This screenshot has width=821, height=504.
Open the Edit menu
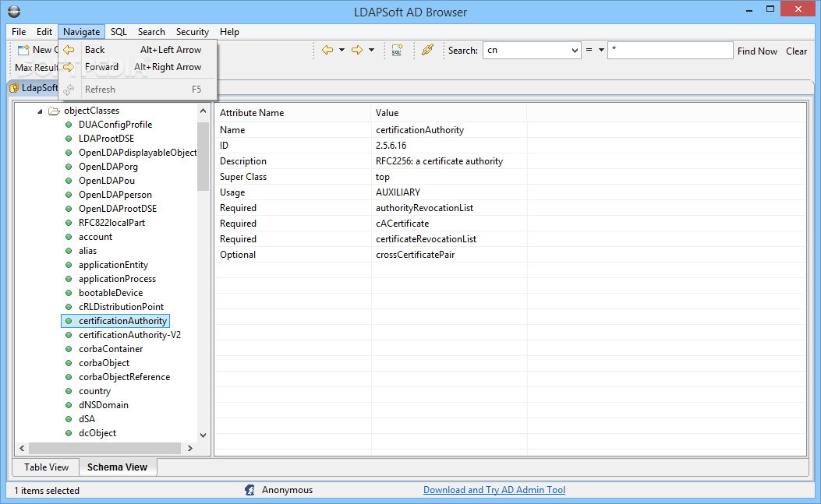coord(44,32)
